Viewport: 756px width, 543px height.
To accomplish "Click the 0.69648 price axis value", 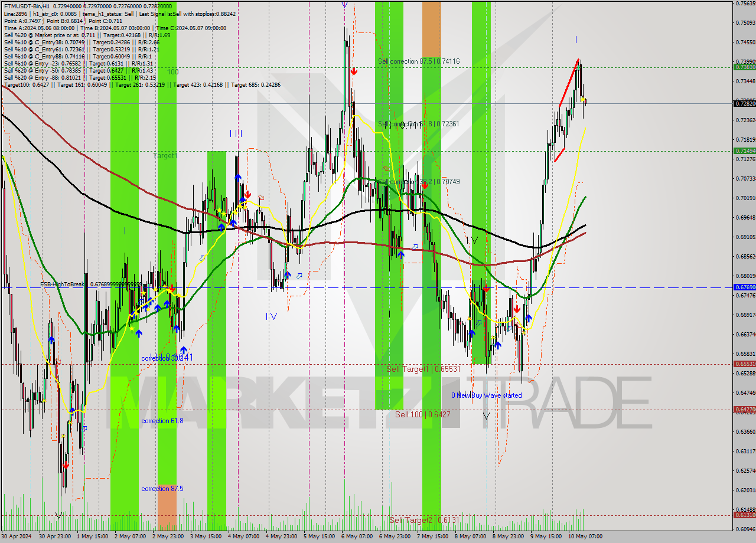I will (745, 218).
